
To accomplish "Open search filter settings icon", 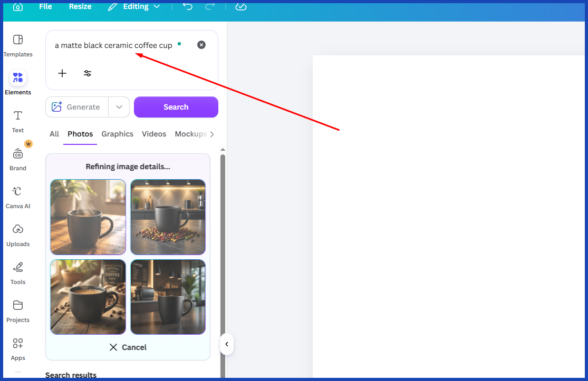I will pos(88,73).
